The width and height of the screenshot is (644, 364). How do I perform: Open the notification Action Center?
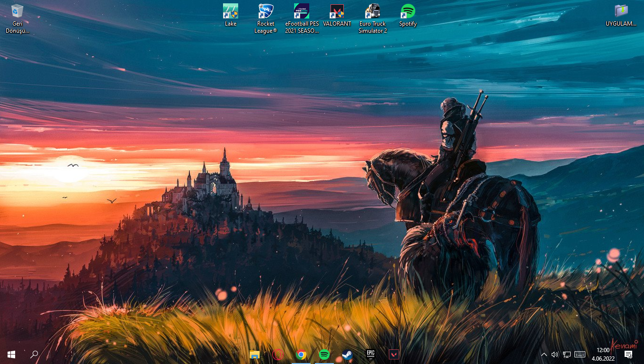coord(628,355)
